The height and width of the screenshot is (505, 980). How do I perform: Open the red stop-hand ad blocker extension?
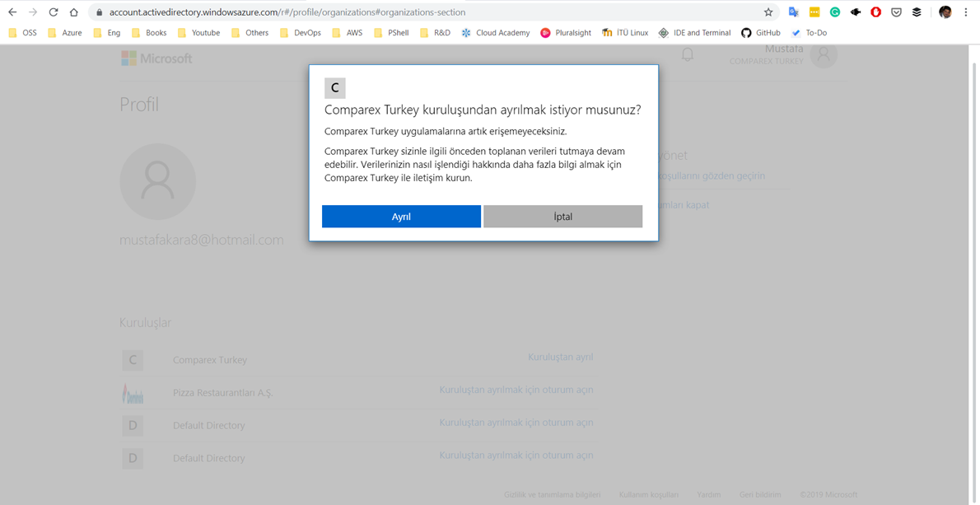point(875,12)
